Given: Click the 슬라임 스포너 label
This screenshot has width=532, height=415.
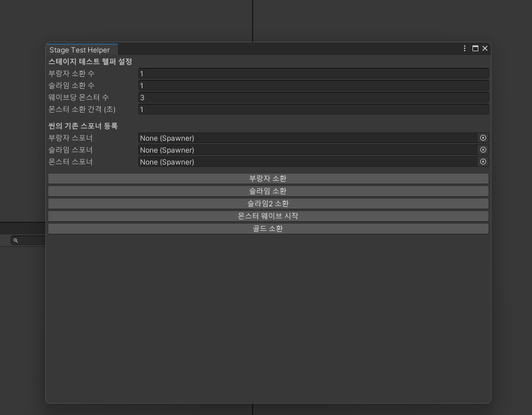Looking at the screenshot, I should [x=70, y=150].
